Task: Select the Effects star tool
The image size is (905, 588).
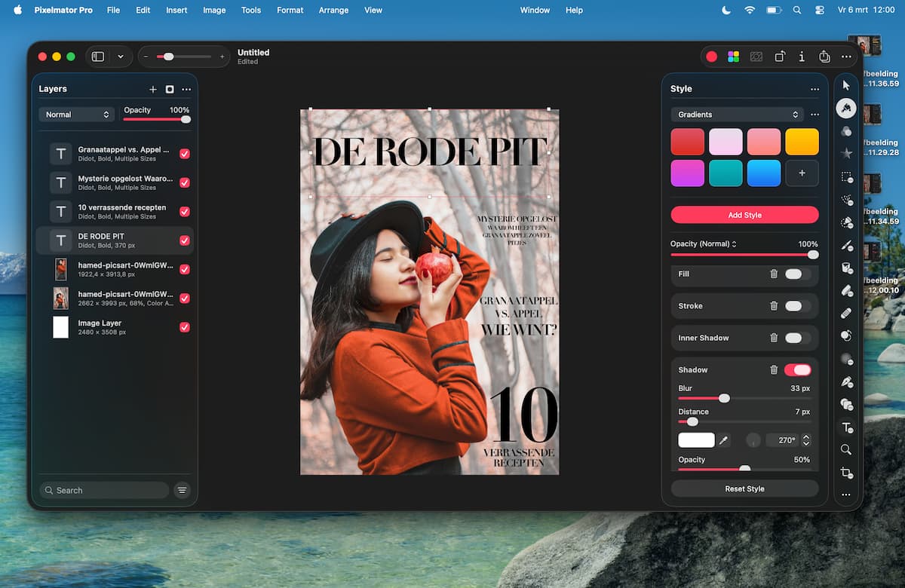Action: tap(846, 154)
